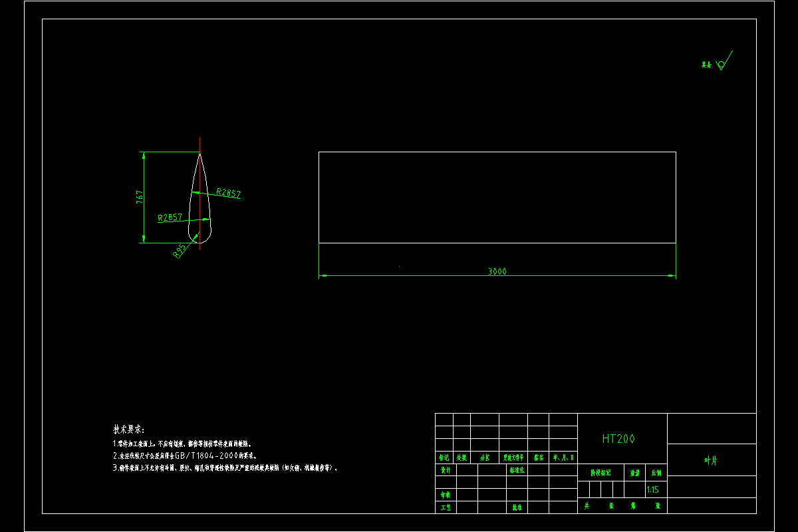
Task: Click the 更改文件号 header cell
Action: 513,458
